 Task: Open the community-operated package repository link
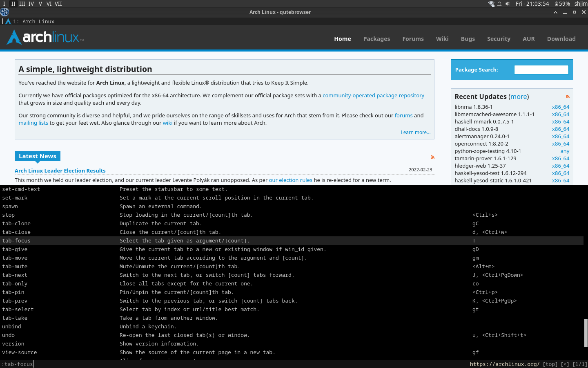(373, 95)
